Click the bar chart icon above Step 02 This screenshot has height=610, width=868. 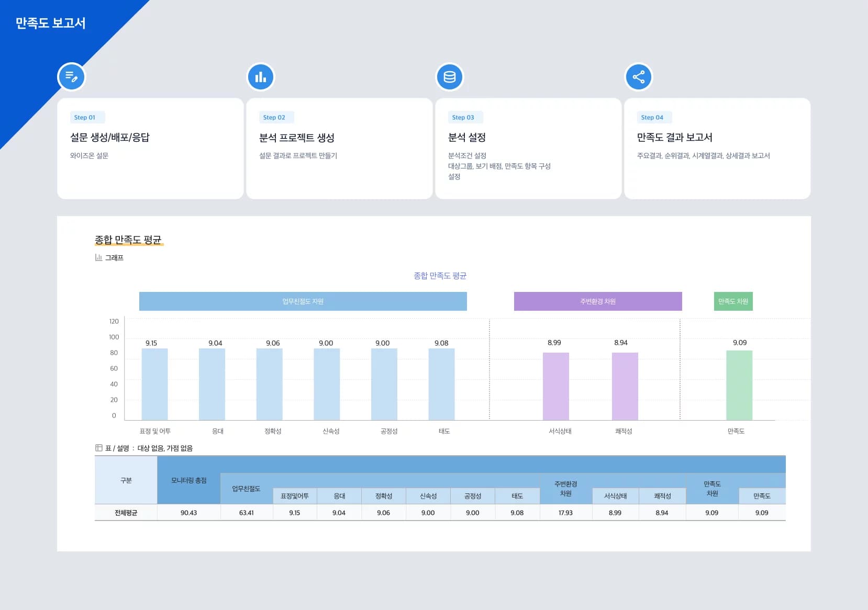tap(261, 76)
